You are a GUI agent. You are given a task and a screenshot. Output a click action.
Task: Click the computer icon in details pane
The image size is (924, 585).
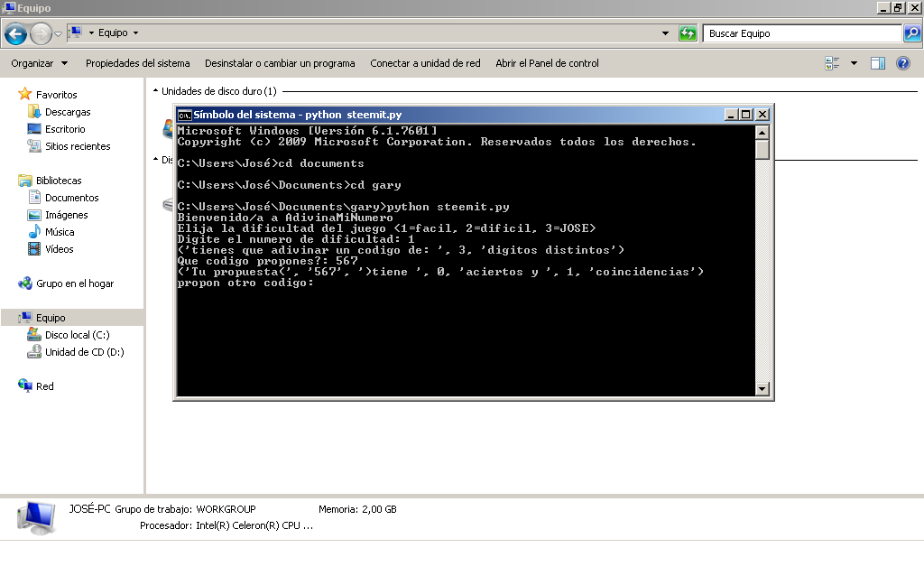tap(36, 517)
